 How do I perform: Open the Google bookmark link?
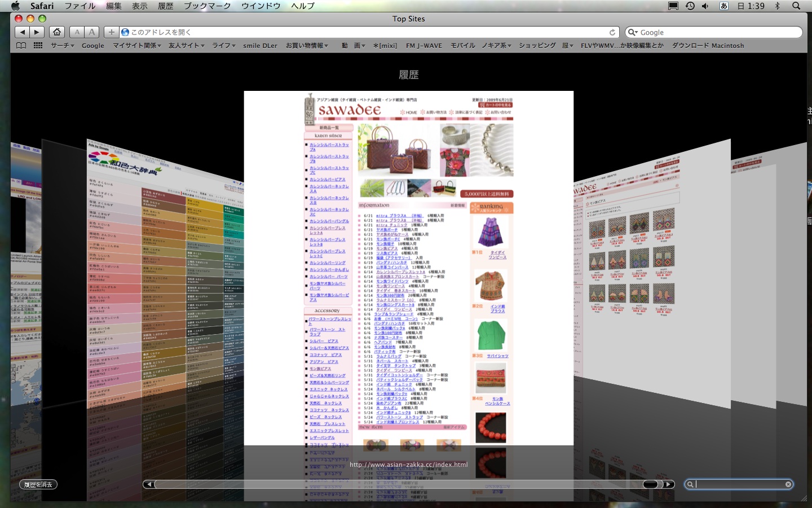coord(93,46)
